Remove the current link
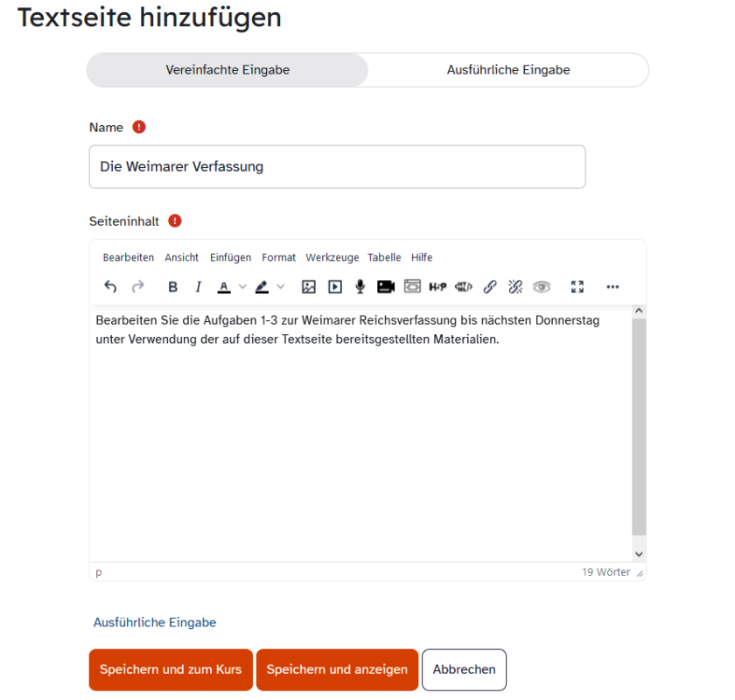Screen dimensions: 735x700 pyautogui.click(x=515, y=286)
